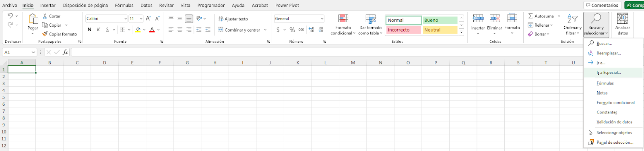Align text to middle of cell
Viewport: 644px width, 151px height.
(x=180, y=19)
